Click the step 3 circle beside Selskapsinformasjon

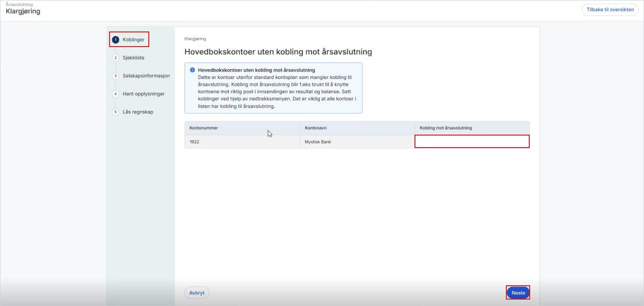115,76
